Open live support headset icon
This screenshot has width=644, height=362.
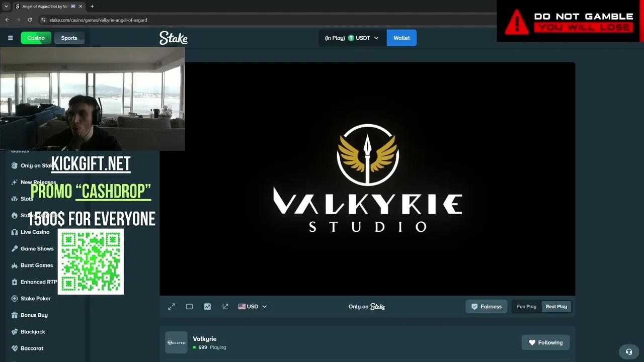628,352
